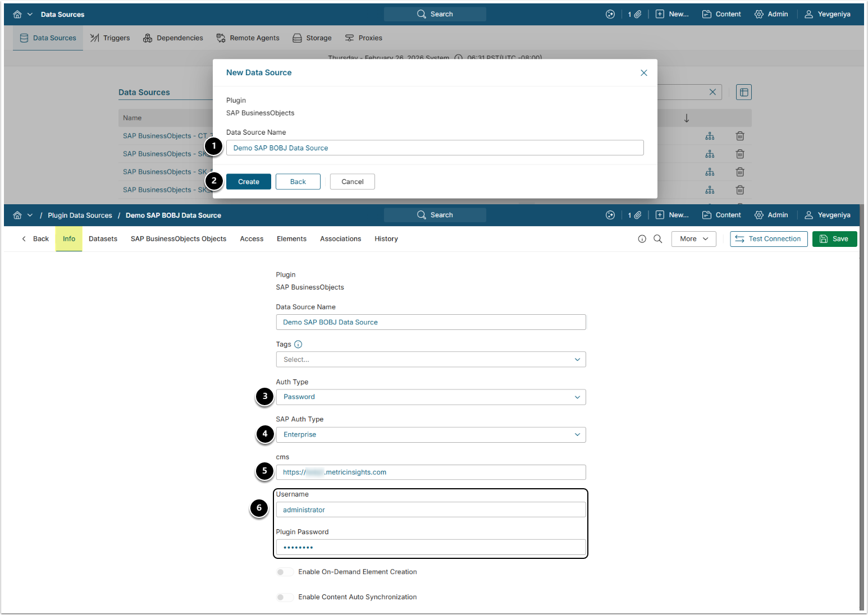Click the hierarchy icon for SAP BusinessObjects - CT row
The width and height of the screenshot is (868, 615).
710,136
